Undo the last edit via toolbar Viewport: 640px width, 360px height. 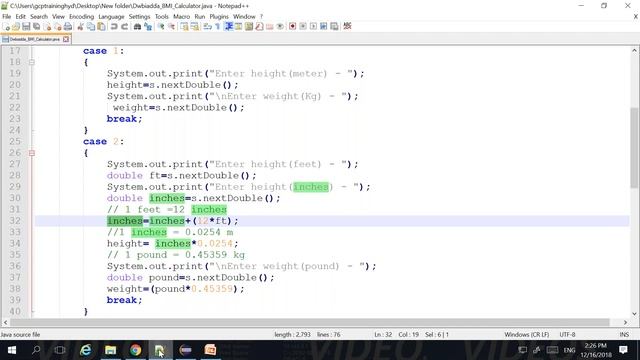114,27
